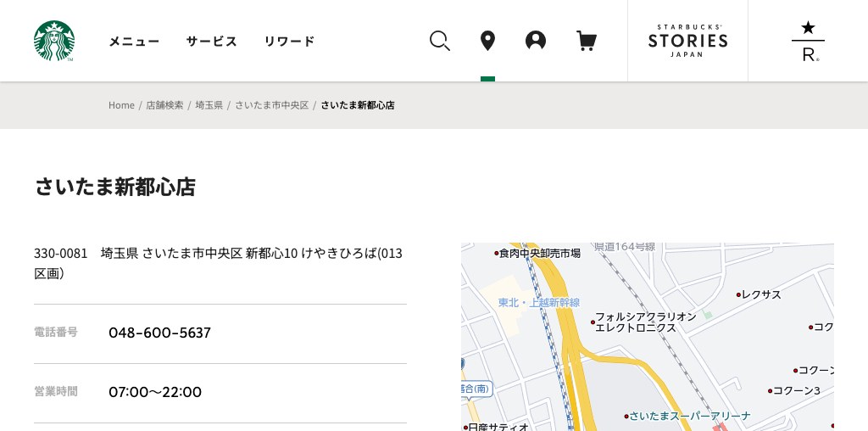Click the Starbucks siren logo
Image resolution: width=868 pixels, height=431 pixels.
(x=53, y=41)
